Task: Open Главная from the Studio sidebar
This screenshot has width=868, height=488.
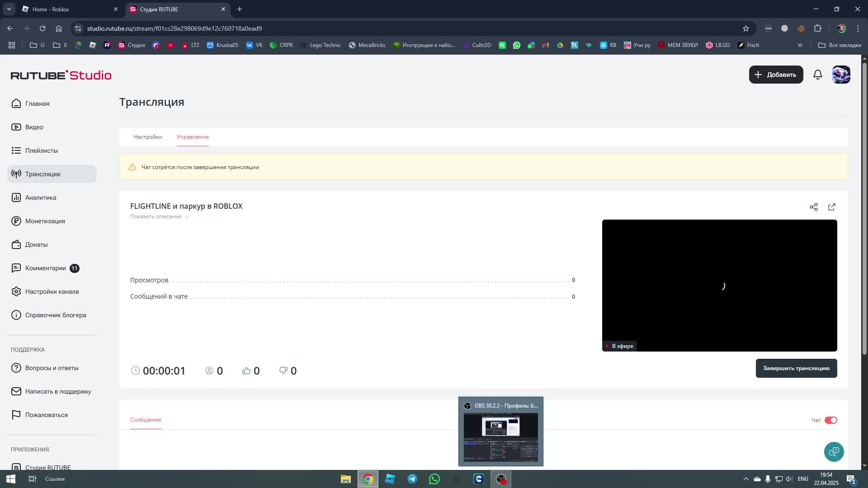Action: [x=52, y=103]
